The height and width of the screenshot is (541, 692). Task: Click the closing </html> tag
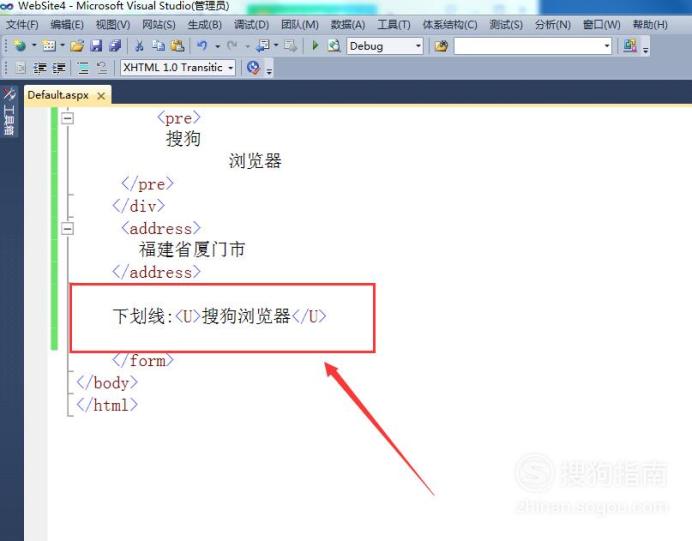(107, 405)
